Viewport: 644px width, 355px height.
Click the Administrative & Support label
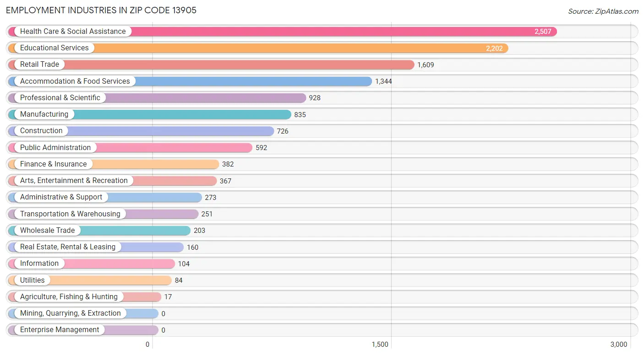(x=61, y=197)
